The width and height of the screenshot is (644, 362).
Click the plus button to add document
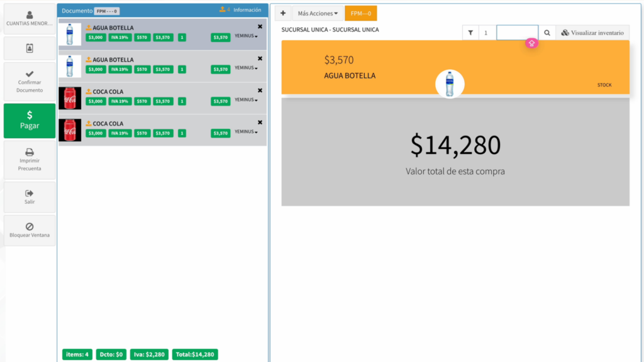tap(282, 13)
